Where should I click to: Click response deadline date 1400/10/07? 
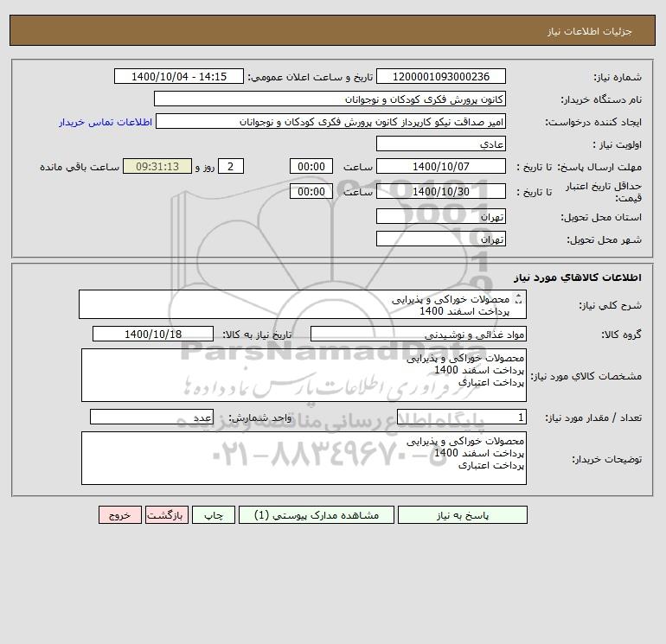click(441, 167)
